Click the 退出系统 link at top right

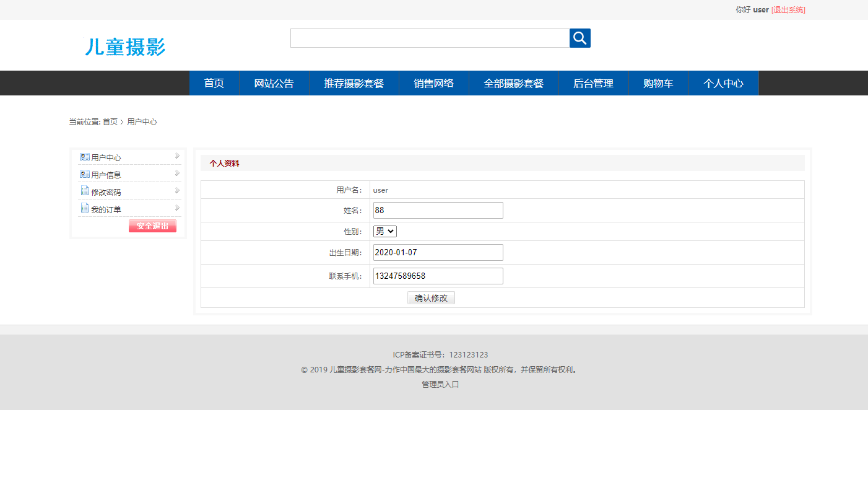[x=788, y=9]
